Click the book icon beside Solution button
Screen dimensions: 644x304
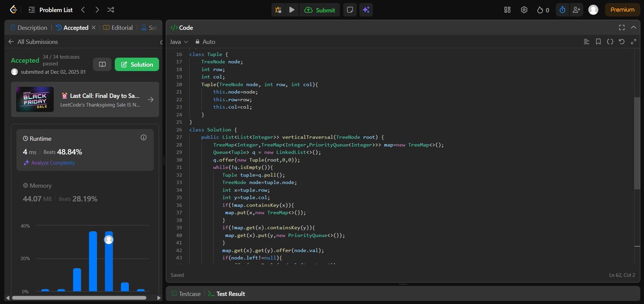click(102, 64)
